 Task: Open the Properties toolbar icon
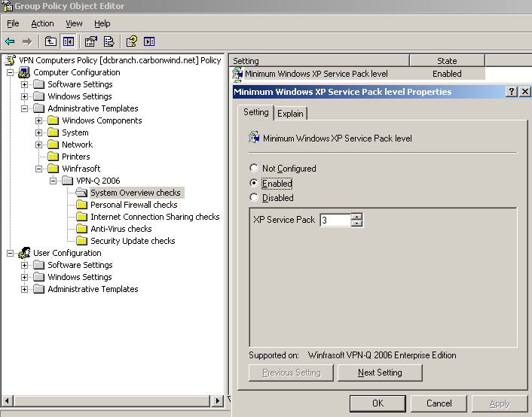coord(90,41)
